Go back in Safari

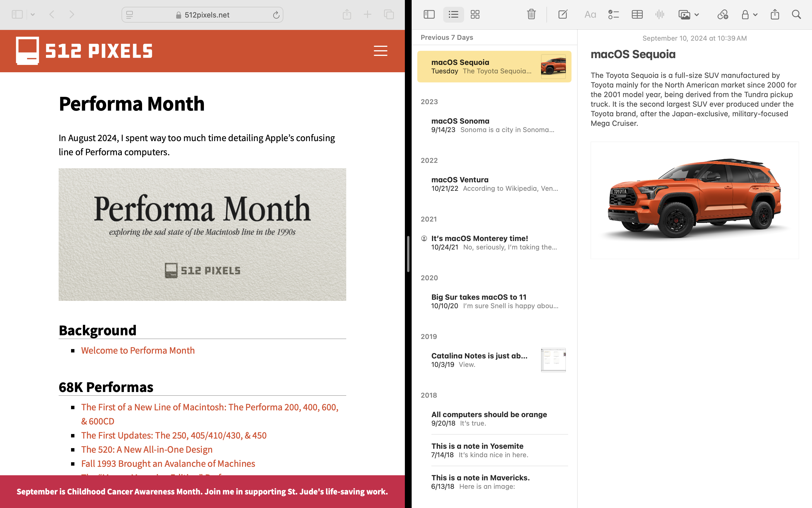(52, 14)
